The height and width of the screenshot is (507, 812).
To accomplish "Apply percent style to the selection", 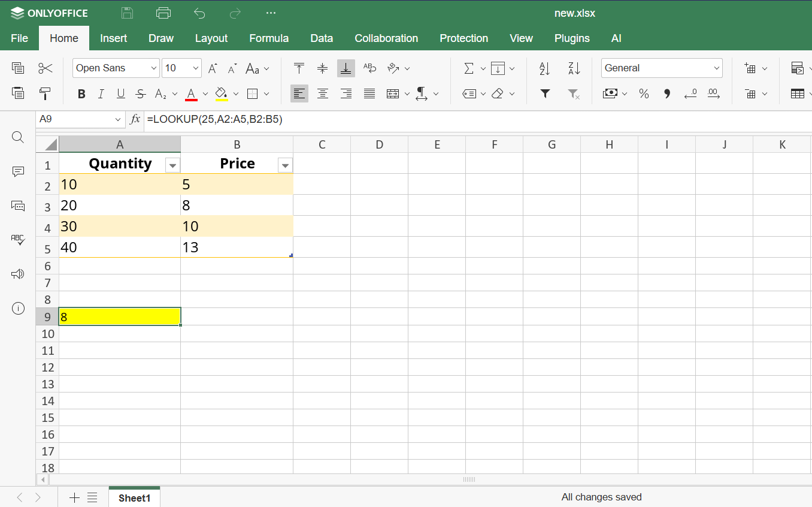I will click(644, 93).
